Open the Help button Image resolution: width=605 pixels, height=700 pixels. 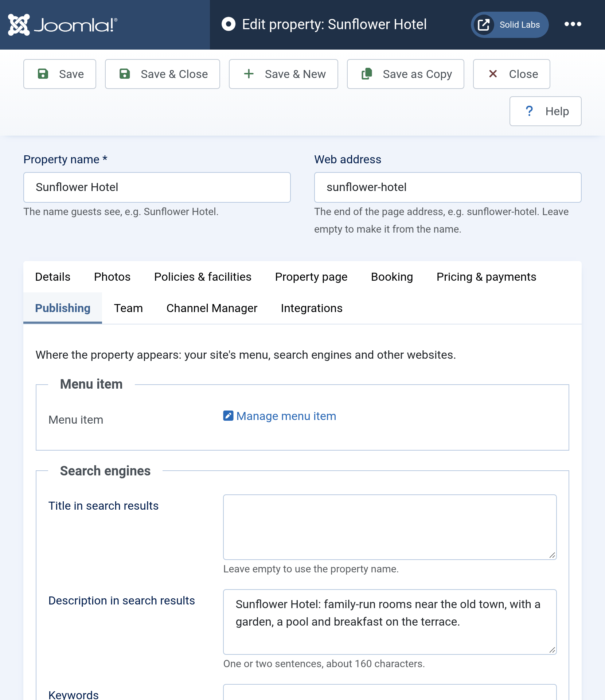tap(546, 111)
